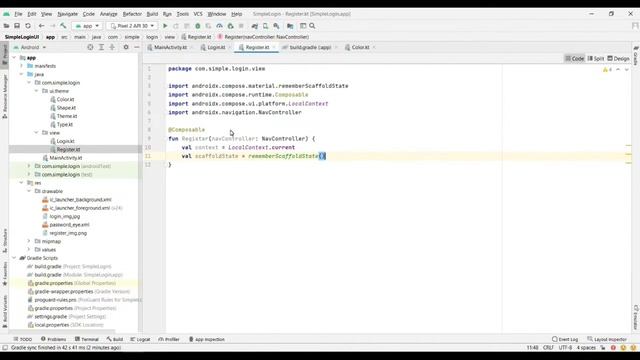Open the File menu
Image resolution: width=640 pixels, height=360 pixels.
[x=18, y=14]
